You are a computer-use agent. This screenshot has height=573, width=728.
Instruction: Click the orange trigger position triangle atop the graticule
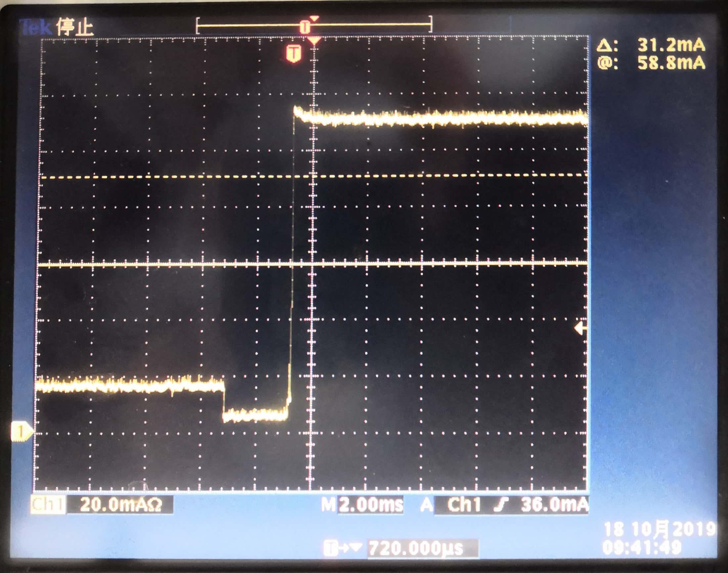click(314, 41)
